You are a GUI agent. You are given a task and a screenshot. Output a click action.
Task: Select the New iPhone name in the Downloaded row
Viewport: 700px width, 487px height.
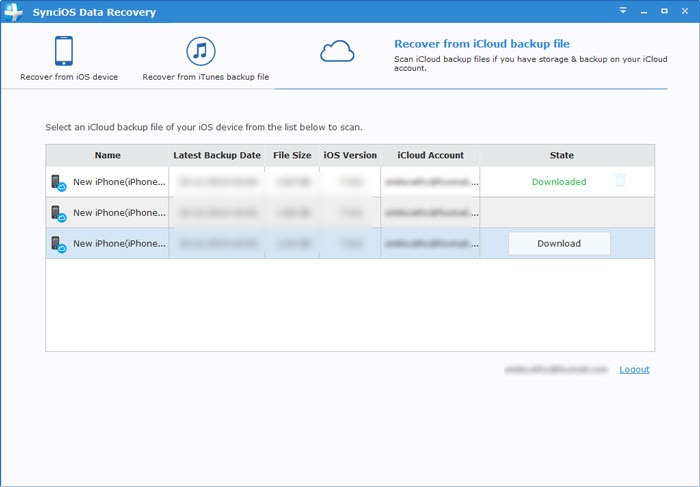pos(119,182)
